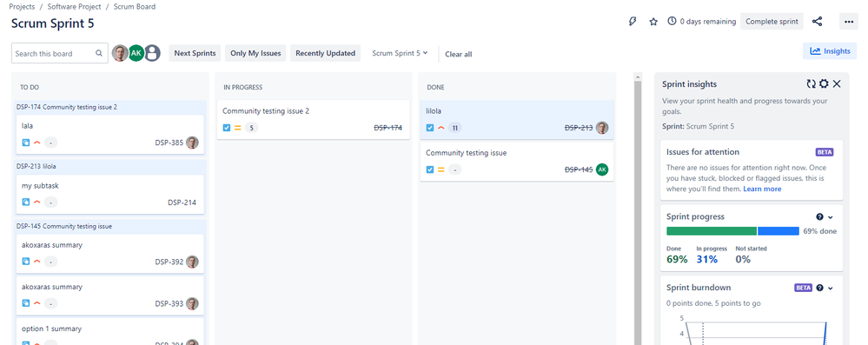This screenshot has width=868, height=345.
Task: Toggle Only My Issues quick filter
Action: point(255,53)
